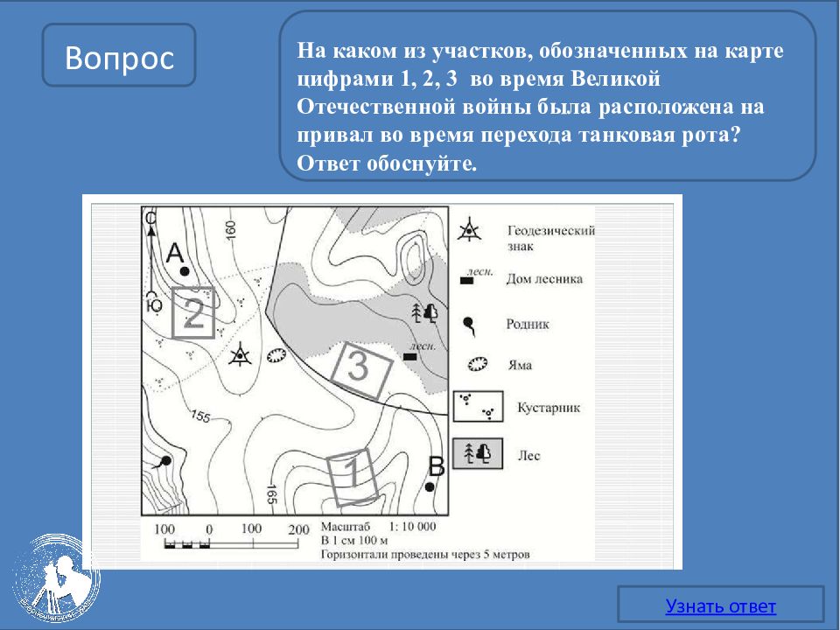Click the north-south compass arrow

pyautogui.click(x=151, y=262)
